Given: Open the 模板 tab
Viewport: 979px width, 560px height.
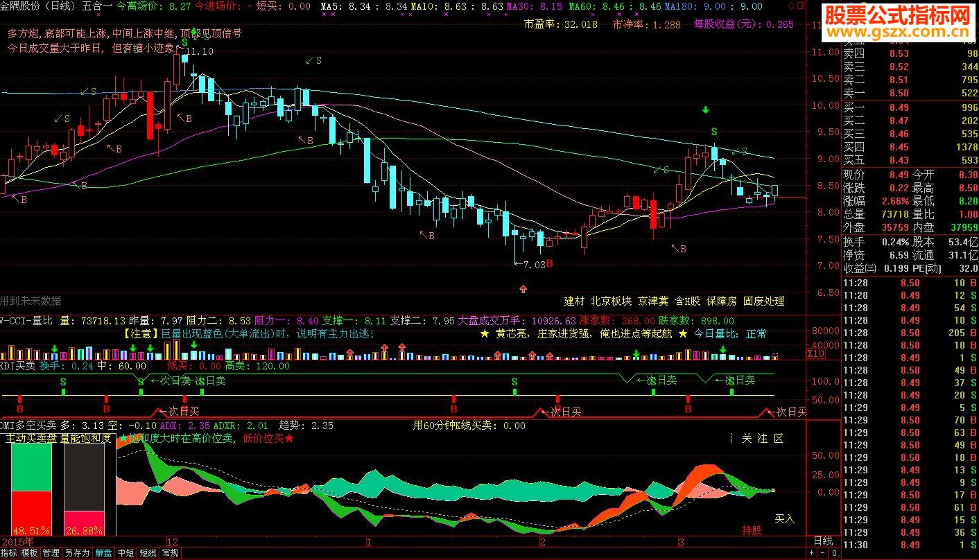Looking at the screenshot, I should coord(30,553).
